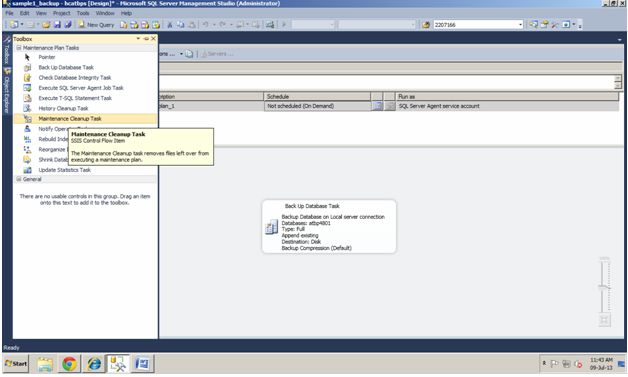Click the 'Run as' column header
Image resolution: width=628 pixels, height=377 pixels.
[507, 97]
